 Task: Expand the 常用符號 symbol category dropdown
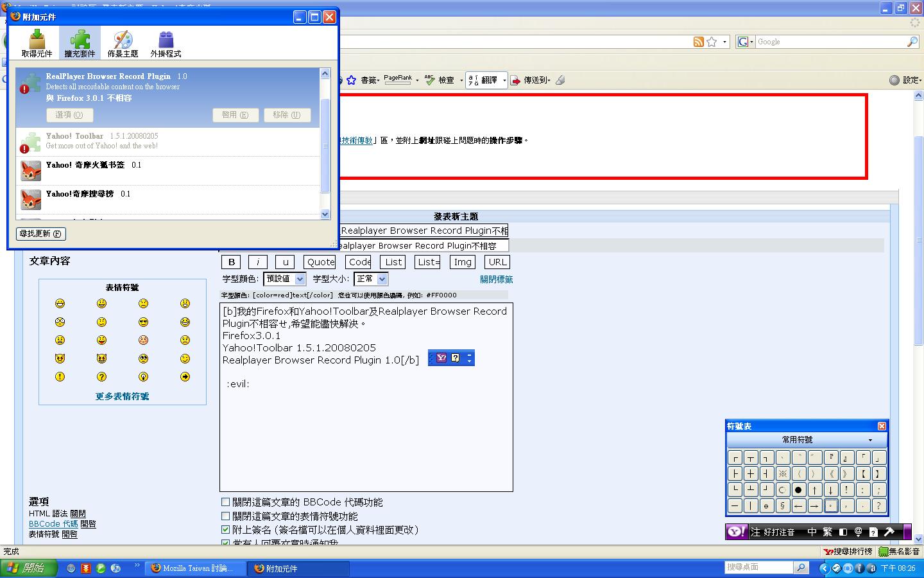coord(807,440)
